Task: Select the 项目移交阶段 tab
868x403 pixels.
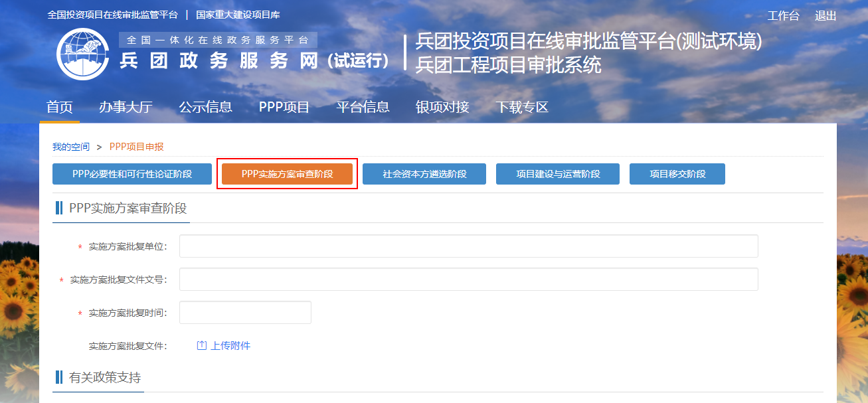Action: coord(677,174)
